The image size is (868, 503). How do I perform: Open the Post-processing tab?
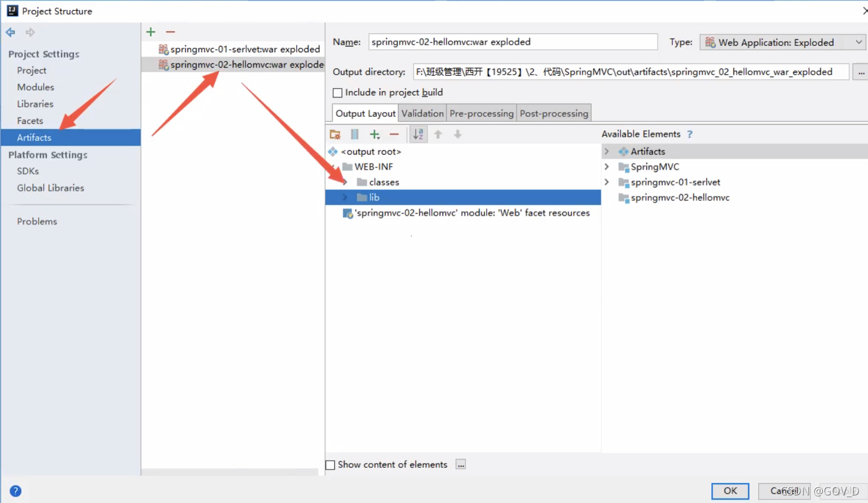click(554, 113)
